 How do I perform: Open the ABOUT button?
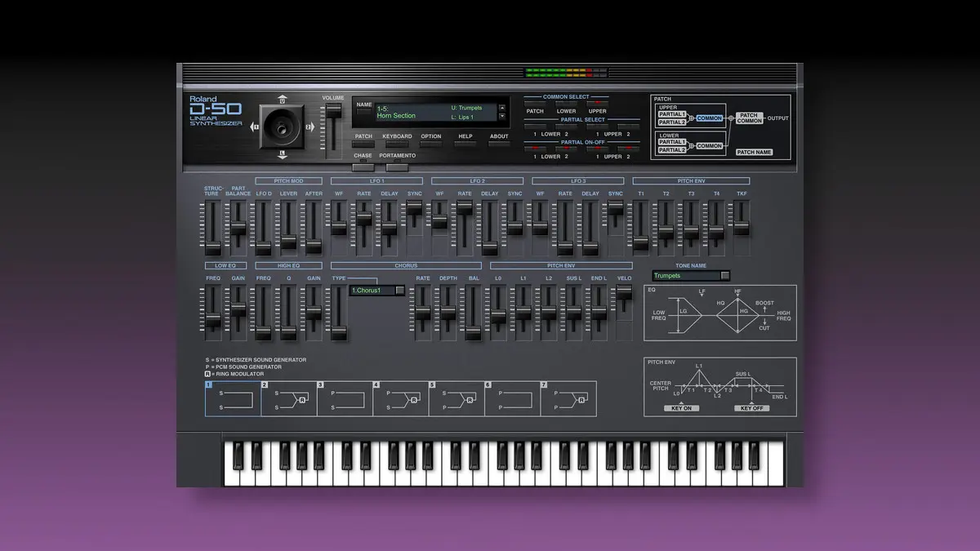499,144
